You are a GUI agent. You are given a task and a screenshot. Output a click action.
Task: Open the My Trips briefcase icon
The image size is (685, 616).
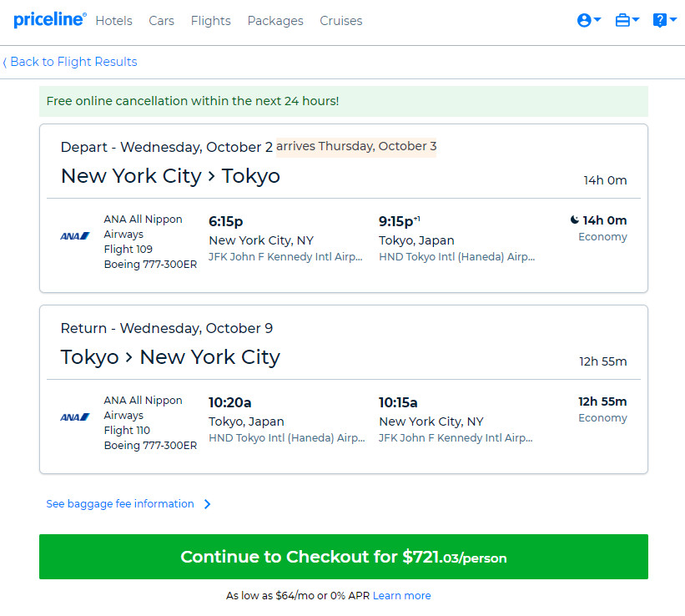coord(622,20)
